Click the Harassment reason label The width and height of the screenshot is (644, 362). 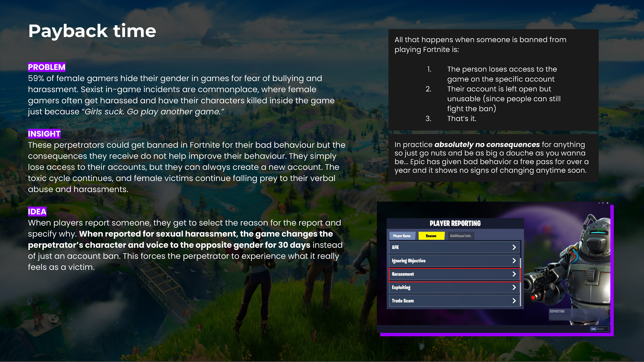point(403,274)
